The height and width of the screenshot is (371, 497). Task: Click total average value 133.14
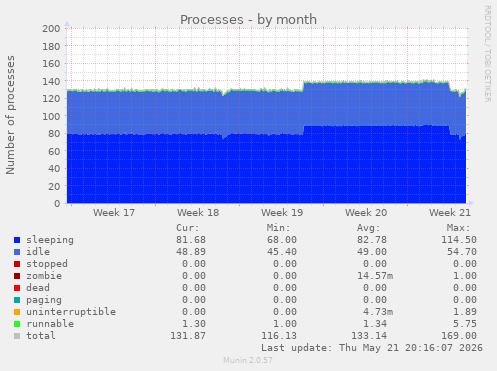pyautogui.click(x=369, y=336)
